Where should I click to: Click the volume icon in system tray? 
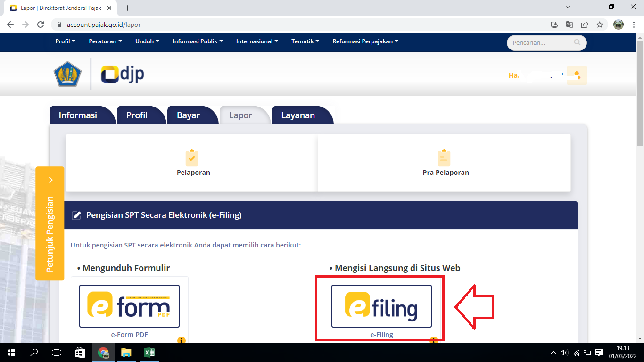pos(565,353)
